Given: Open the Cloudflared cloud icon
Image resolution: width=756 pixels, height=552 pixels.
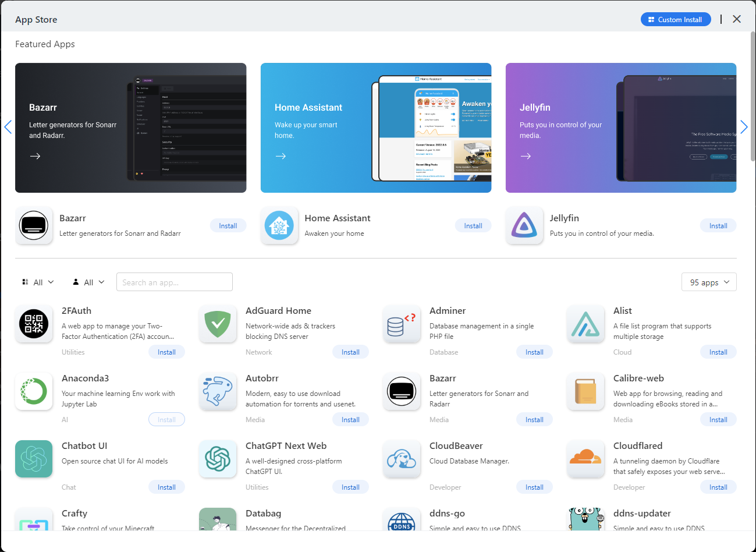Looking at the screenshot, I should click(x=585, y=459).
